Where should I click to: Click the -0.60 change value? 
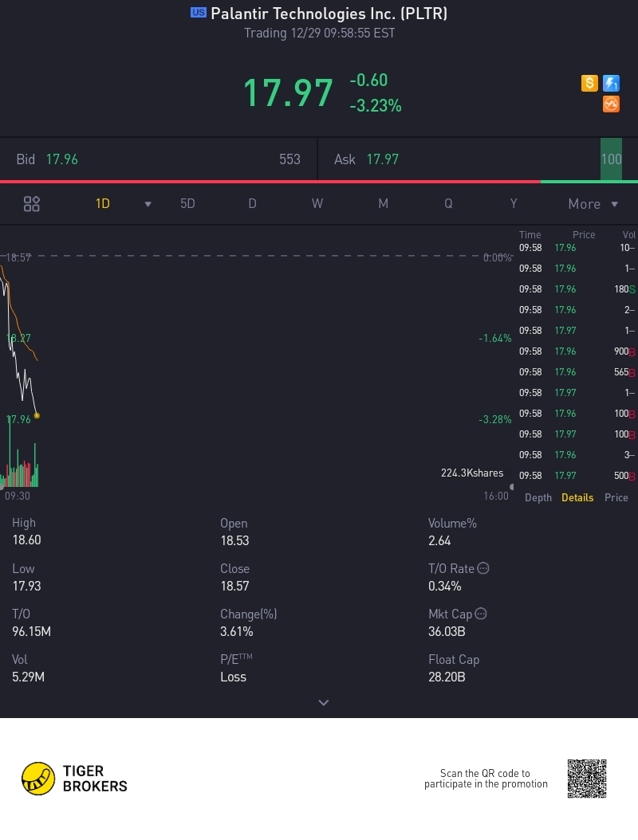tap(368, 80)
